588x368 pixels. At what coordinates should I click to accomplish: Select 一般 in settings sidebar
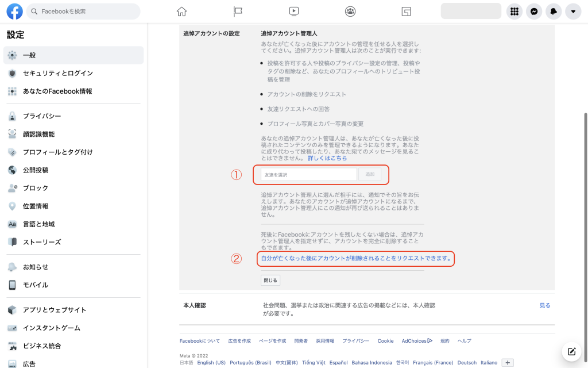(73, 55)
